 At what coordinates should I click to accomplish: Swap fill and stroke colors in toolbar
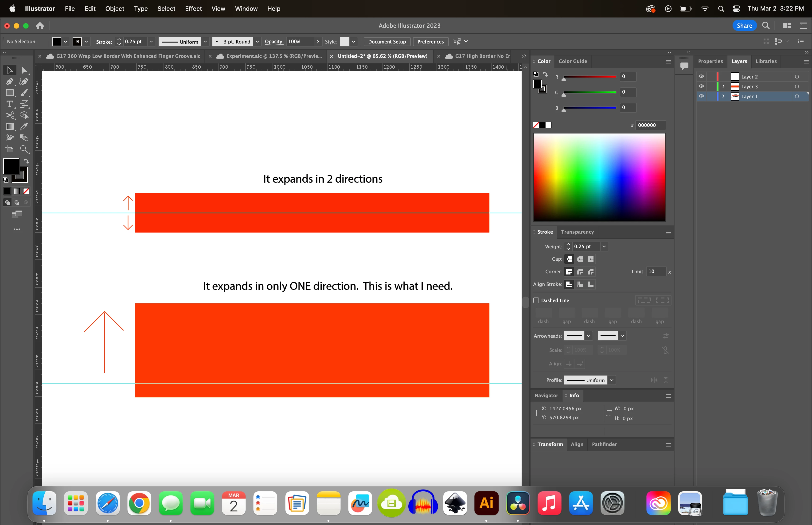(26, 161)
